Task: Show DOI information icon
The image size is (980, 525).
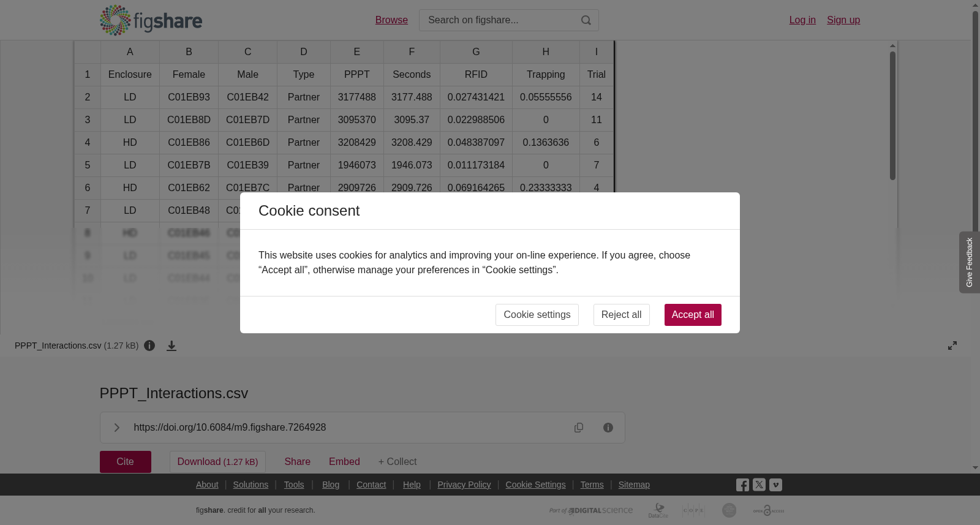Action: click(x=608, y=428)
